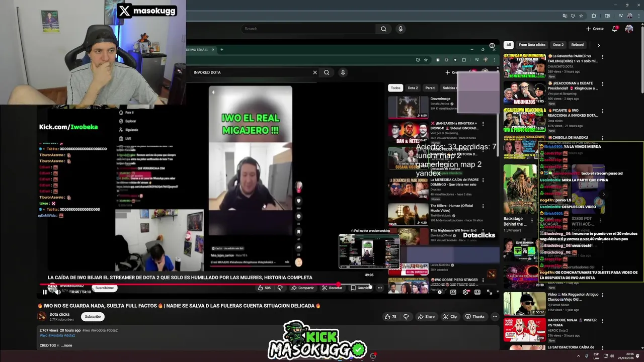Open La Revancha PARKER vs TAILUNG thumbnail
This screenshot has width=644, height=362.
tap(524, 65)
